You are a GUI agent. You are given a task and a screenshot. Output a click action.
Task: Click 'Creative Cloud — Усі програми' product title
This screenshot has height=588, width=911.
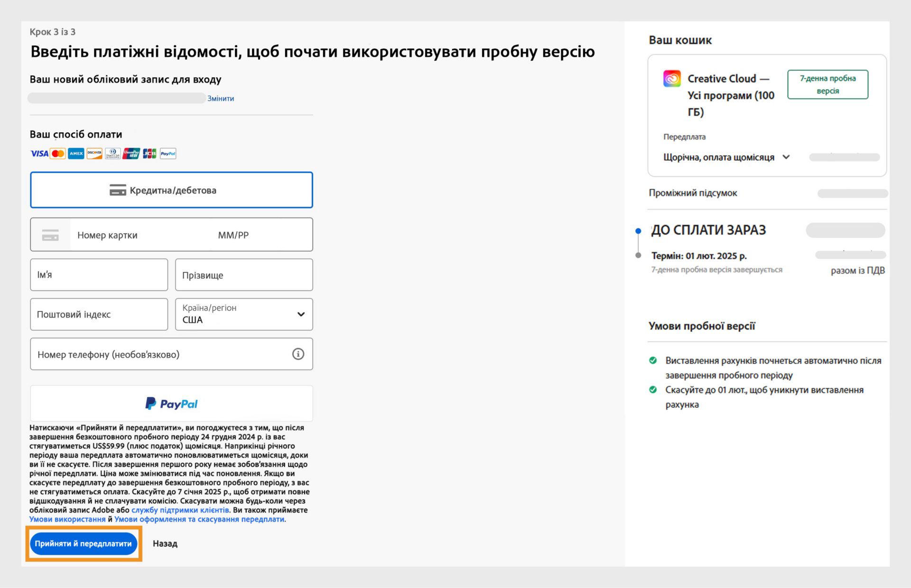pyautogui.click(x=731, y=95)
